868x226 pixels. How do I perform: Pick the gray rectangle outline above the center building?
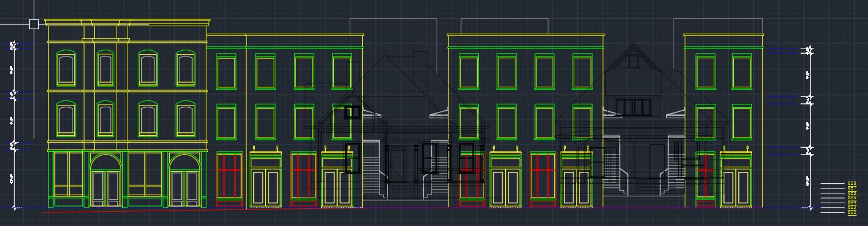point(505,26)
